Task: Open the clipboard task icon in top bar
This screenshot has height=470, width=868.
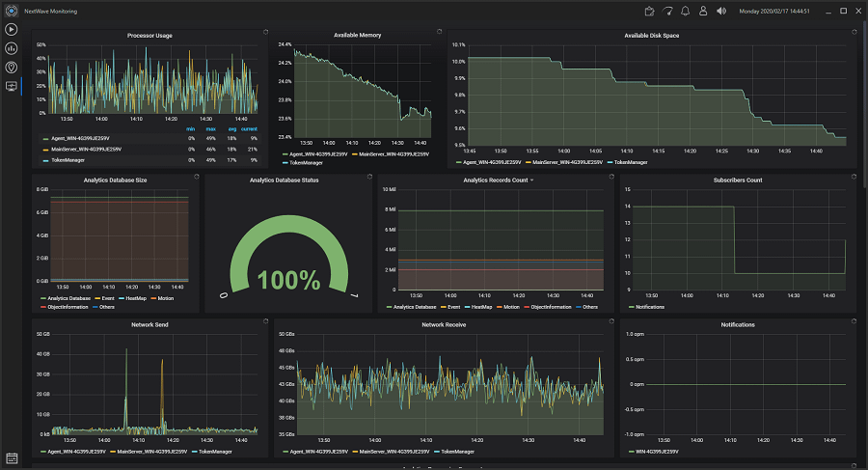Action: [x=649, y=12]
